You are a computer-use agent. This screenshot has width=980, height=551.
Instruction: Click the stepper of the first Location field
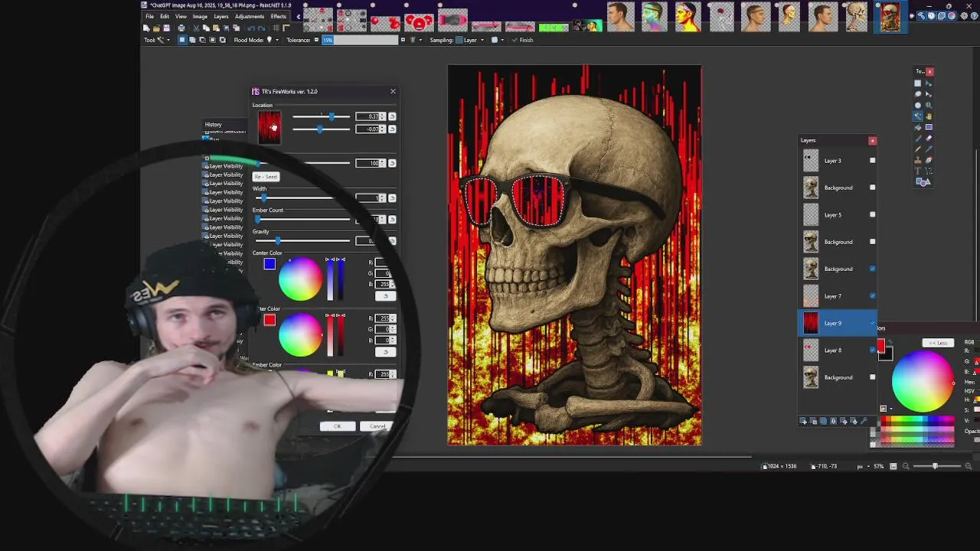click(x=382, y=116)
